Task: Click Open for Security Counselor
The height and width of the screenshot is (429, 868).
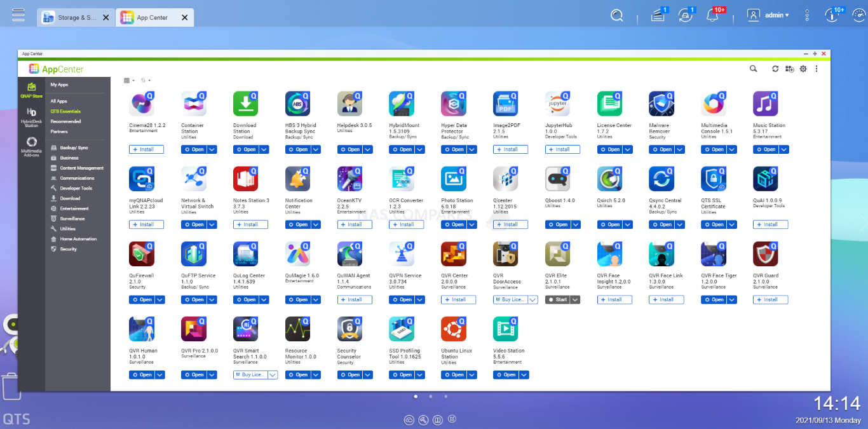Action: point(350,374)
